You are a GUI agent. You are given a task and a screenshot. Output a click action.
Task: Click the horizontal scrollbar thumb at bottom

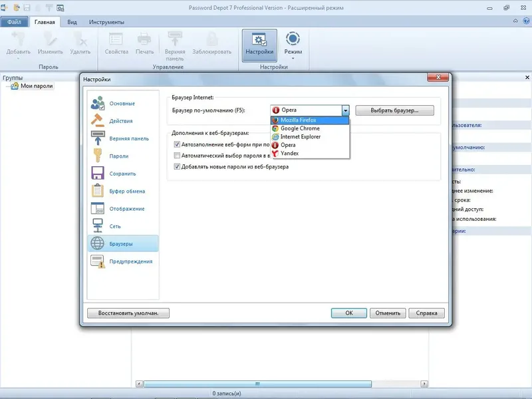click(257, 384)
